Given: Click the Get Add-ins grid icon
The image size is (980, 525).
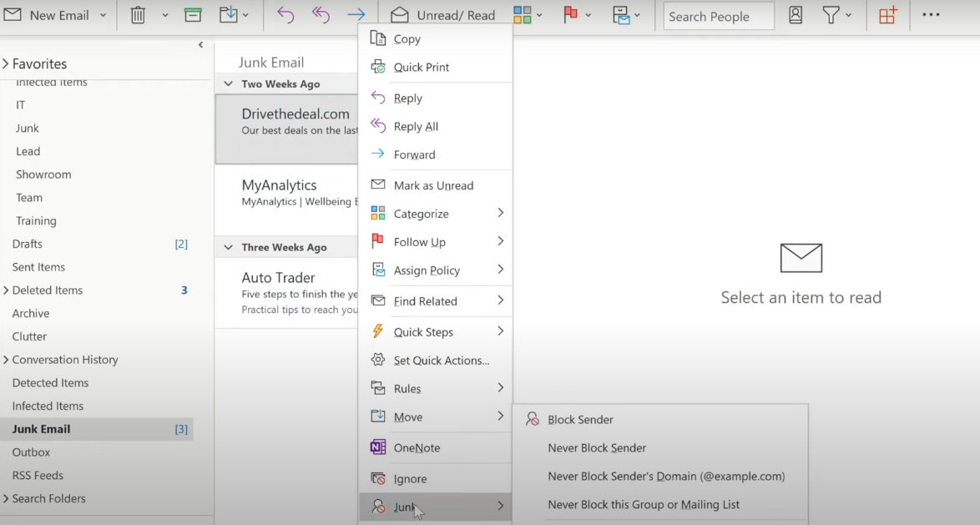Looking at the screenshot, I should [x=887, y=15].
